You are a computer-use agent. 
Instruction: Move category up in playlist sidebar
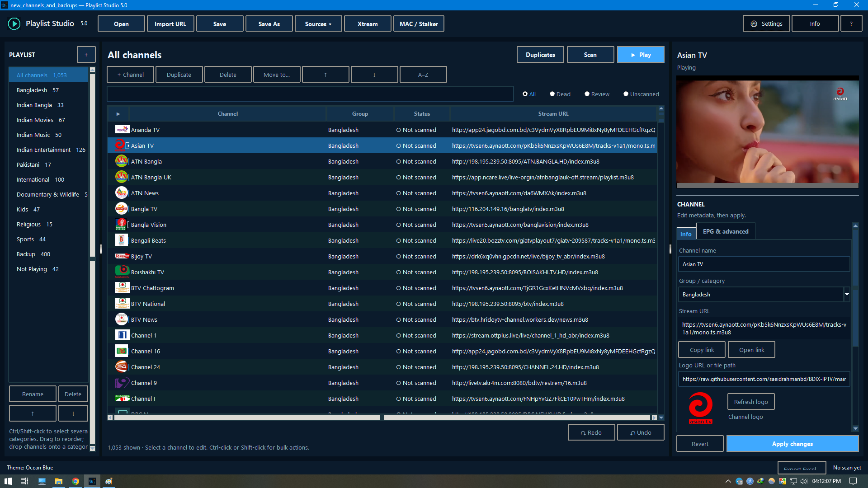[33, 413]
